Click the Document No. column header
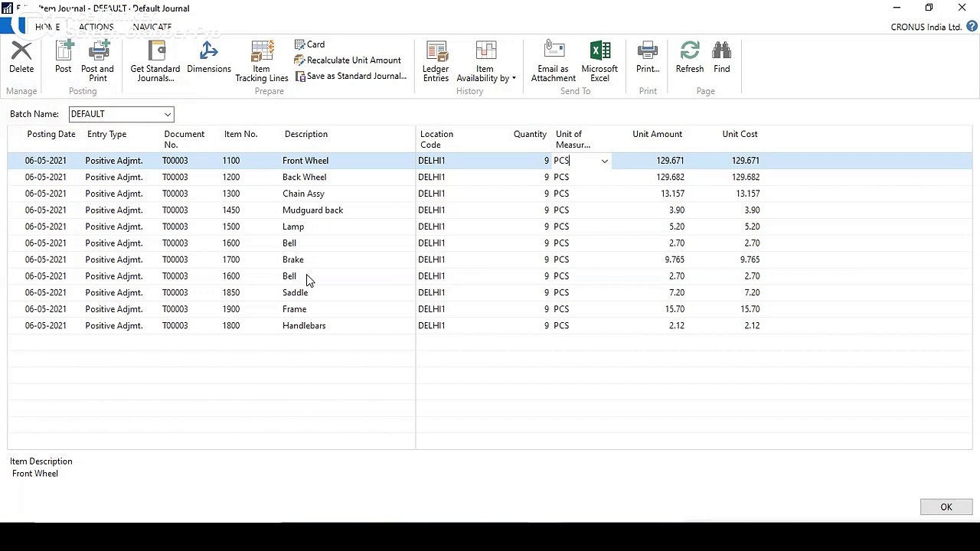 pos(184,139)
